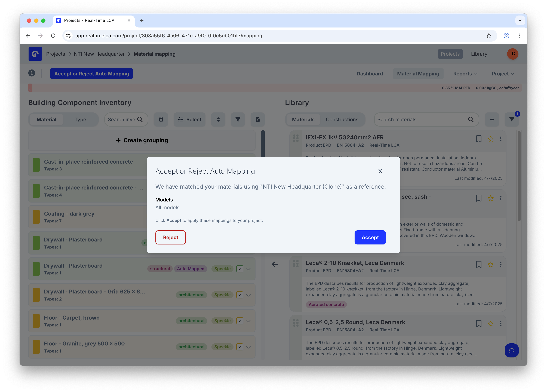547x392 pixels.
Task: Reject the auto mapping
Action: pyautogui.click(x=171, y=237)
